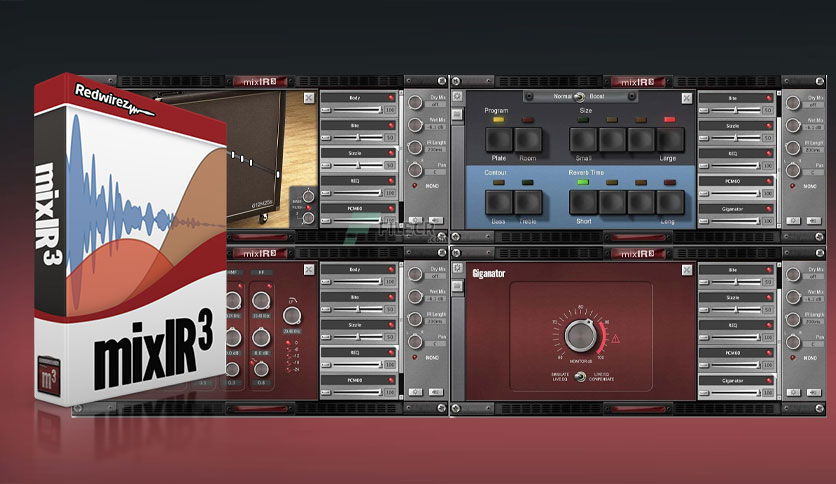Click arrow button under MONO in Giganator window
This screenshot has width=836, height=484.
(x=814, y=392)
